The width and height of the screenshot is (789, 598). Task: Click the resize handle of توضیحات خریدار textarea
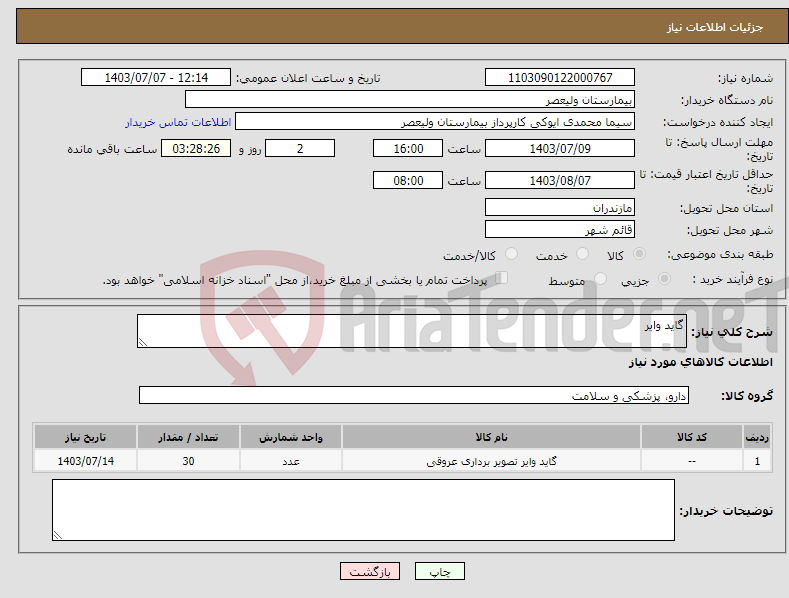(x=57, y=535)
